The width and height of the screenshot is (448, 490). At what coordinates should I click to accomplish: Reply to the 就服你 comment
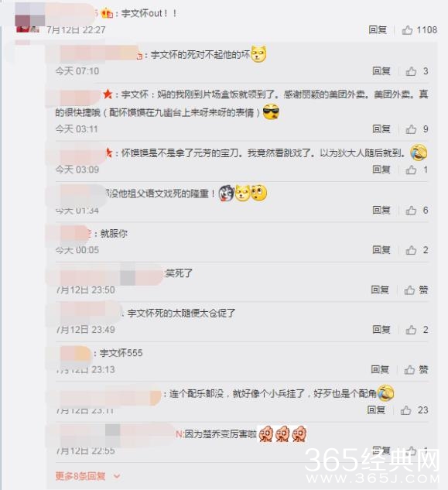coord(381,250)
